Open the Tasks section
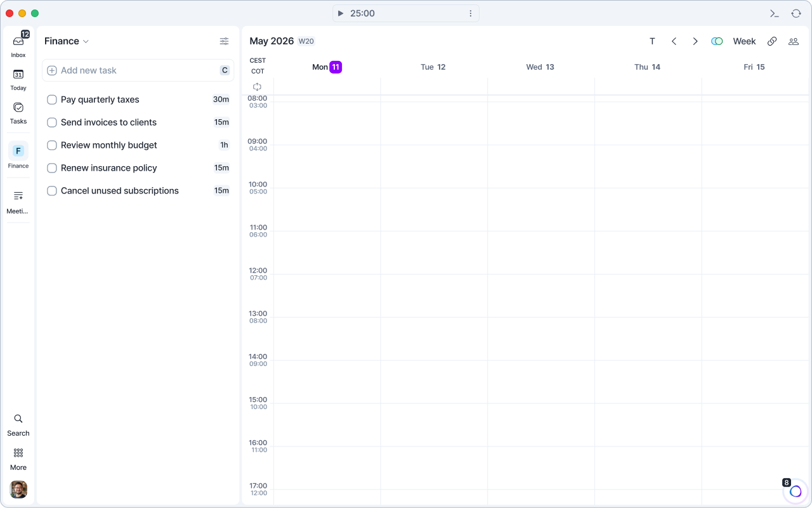This screenshot has width=812, height=508. pyautogui.click(x=18, y=113)
